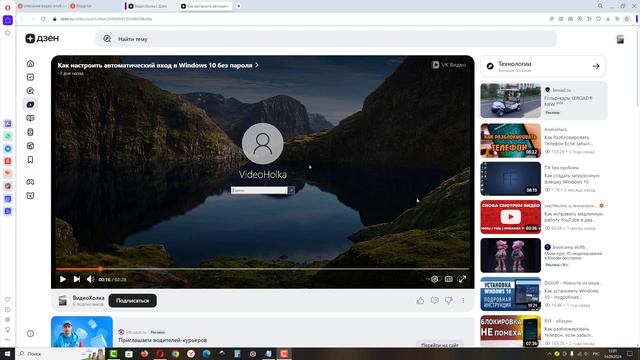Open the Windows 10 installation guide thumbnail

point(511,294)
